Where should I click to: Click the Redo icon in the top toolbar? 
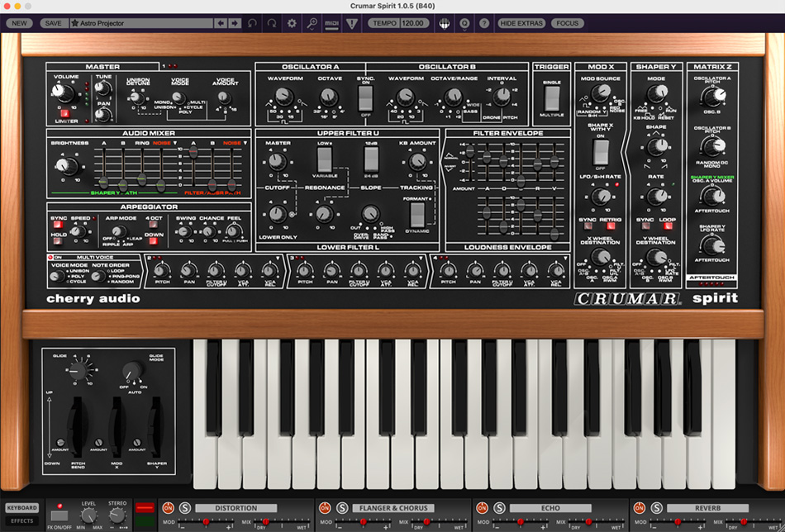click(x=272, y=23)
